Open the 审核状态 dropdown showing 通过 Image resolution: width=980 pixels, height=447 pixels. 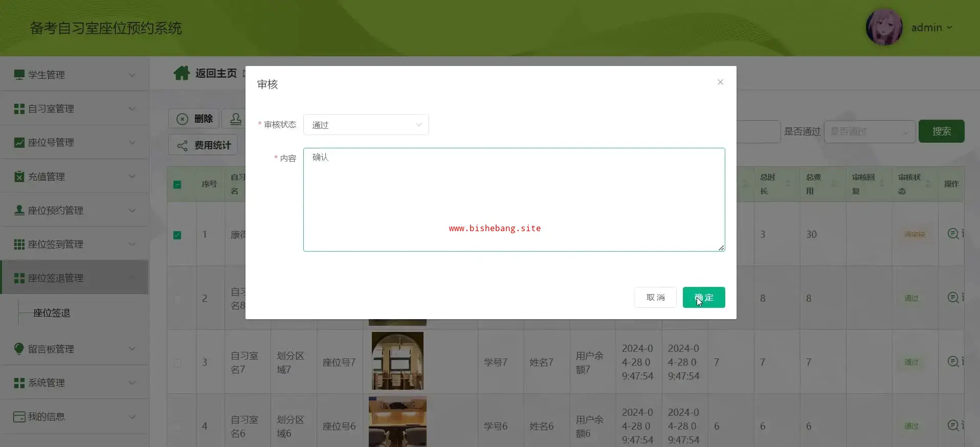pos(366,125)
